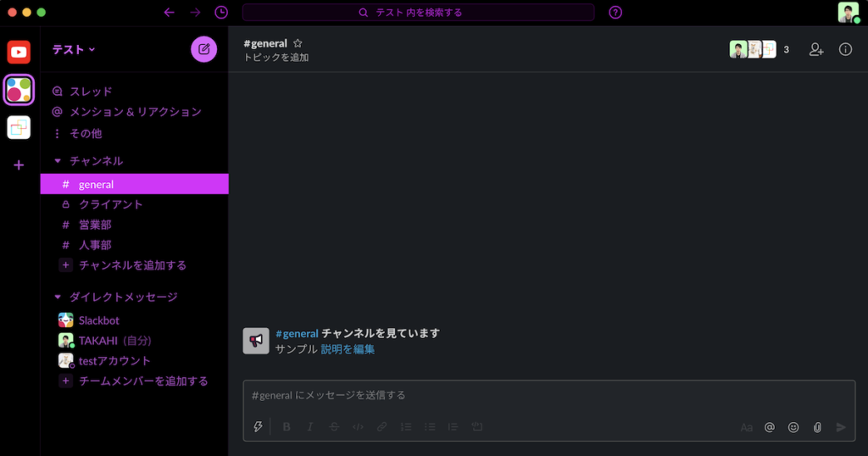
Task: Click トピックを追加 under channel name
Action: tap(276, 57)
